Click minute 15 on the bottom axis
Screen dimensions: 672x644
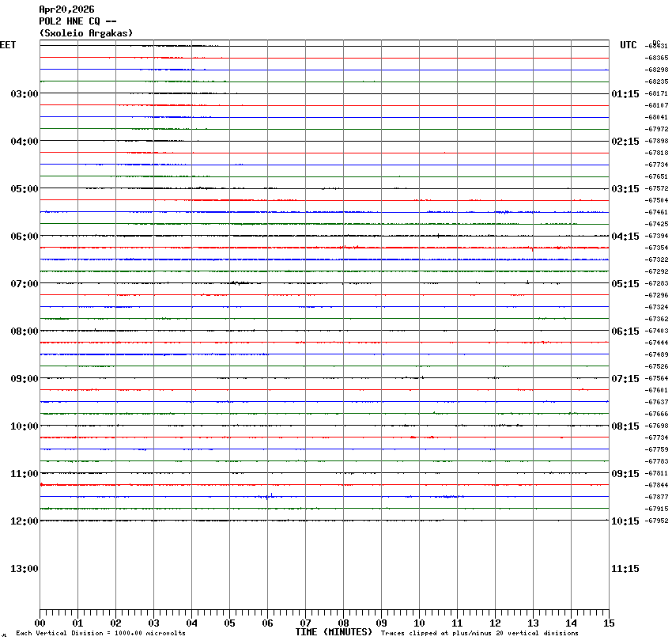point(608,623)
